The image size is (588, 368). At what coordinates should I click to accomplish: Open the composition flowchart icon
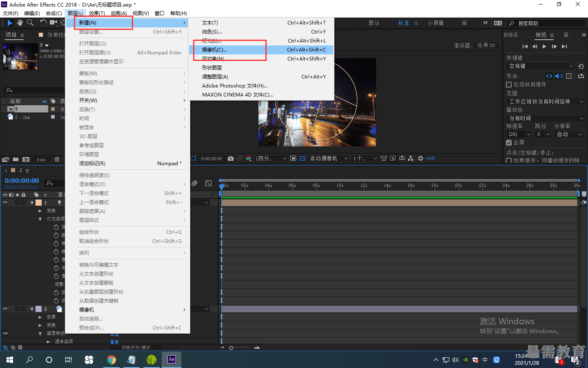pyautogui.click(x=411, y=159)
